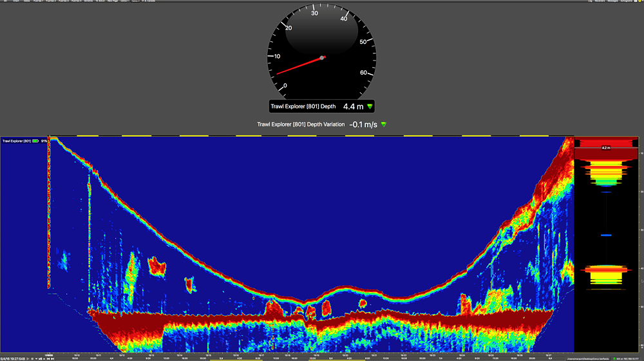This screenshot has height=361, width=644.
Task: Switch to the Chart tab
Action: tap(15, 1)
